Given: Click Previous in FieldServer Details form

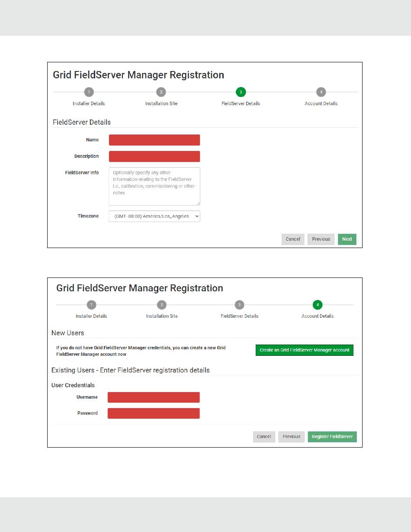Looking at the screenshot, I should 321,239.
